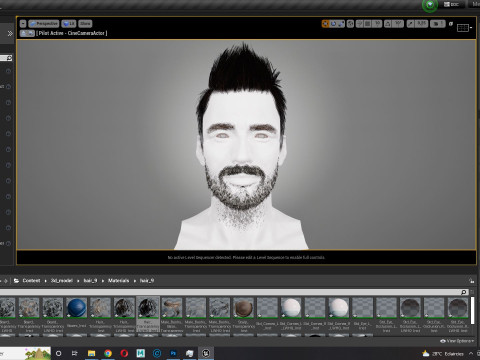Open Photoshop from taskbar
480x360 pixels.
click(x=173, y=353)
